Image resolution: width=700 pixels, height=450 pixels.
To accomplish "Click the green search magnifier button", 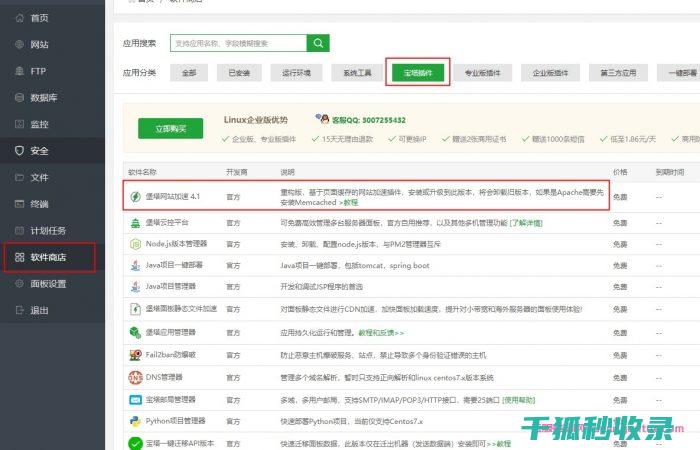I will (x=318, y=43).
